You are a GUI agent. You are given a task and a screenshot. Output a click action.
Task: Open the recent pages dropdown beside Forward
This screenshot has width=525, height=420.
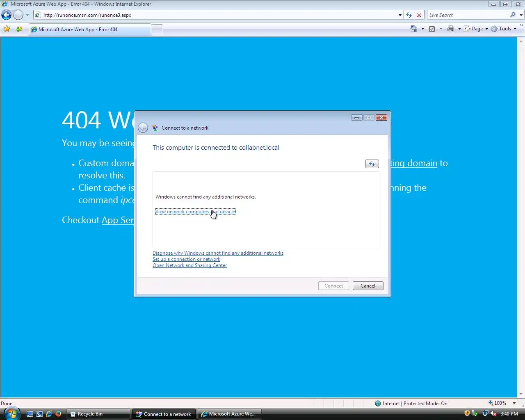pyautogui.click(x=27, y=15)
